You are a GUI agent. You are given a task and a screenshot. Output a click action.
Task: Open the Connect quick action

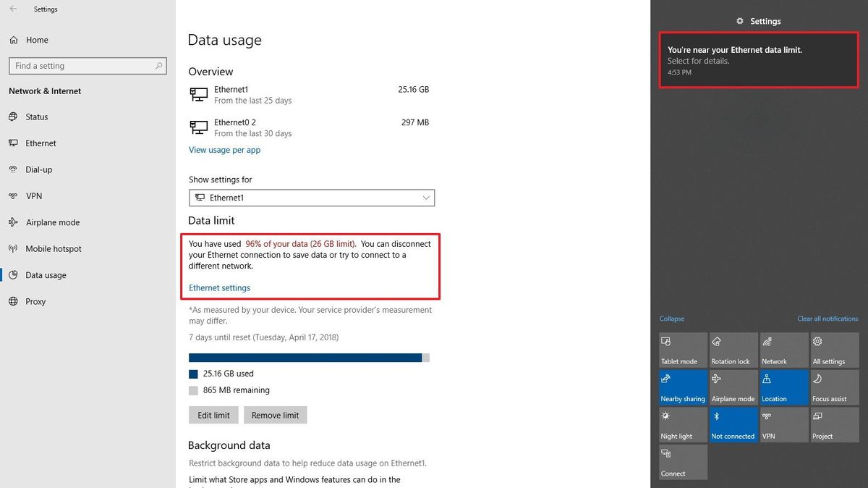tap(682, 462)
